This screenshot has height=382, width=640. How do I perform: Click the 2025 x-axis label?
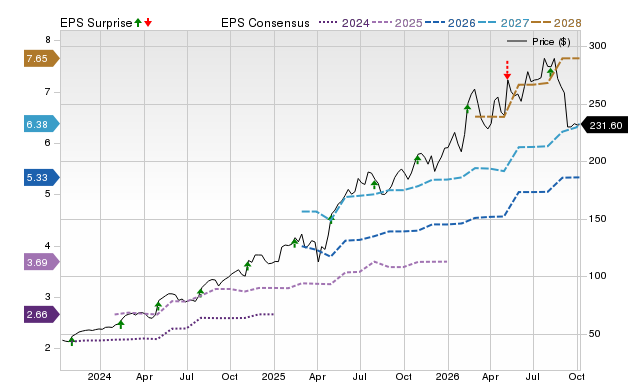point(273,376)
